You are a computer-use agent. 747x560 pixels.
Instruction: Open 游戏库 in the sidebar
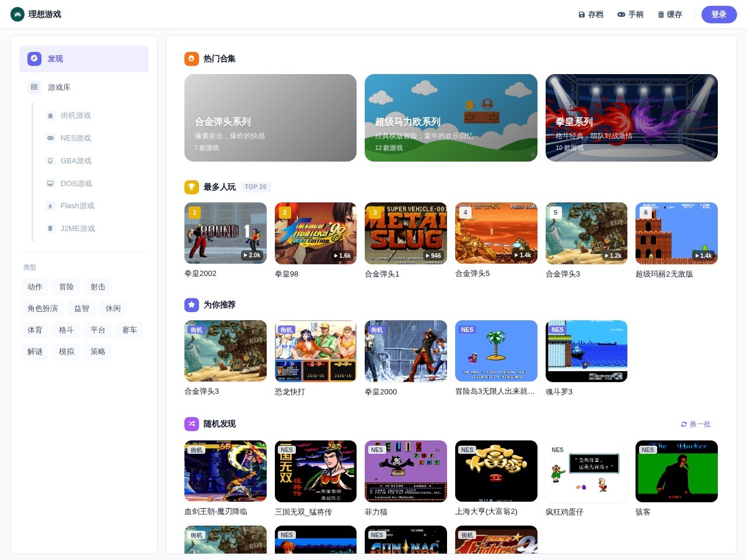(x=84, y=87)
